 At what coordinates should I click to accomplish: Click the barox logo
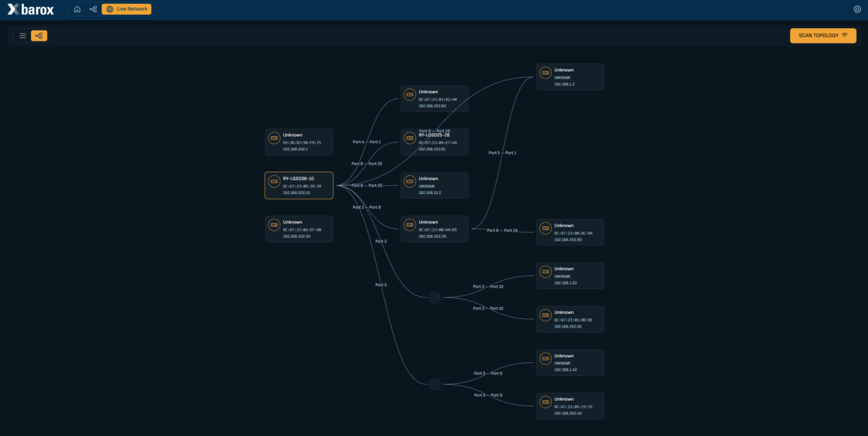pyautogui.click(x=31, y=9)
